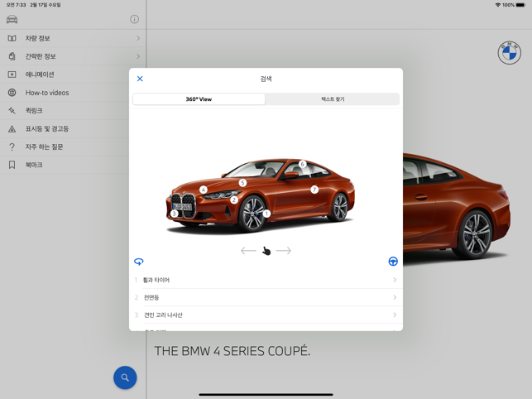
Task: Select hotspot 6 on the side window
Action: (302, 164)
